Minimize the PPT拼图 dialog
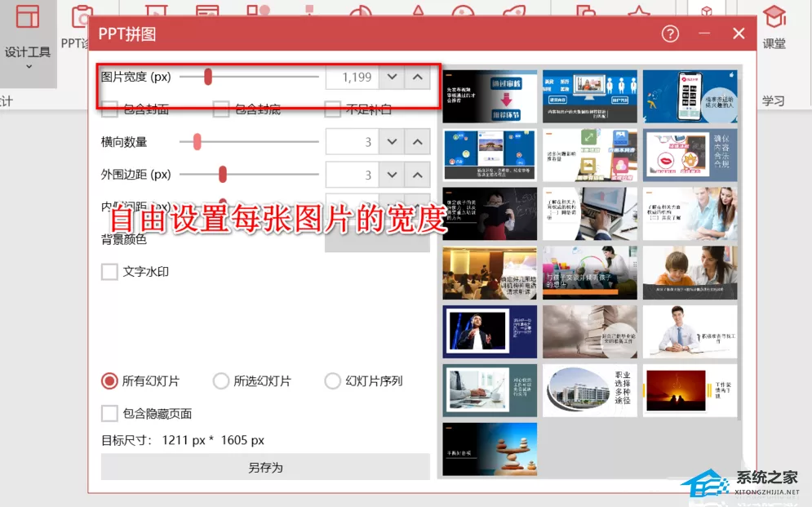This screenshot has width=812, height=507. coord(704,33)
